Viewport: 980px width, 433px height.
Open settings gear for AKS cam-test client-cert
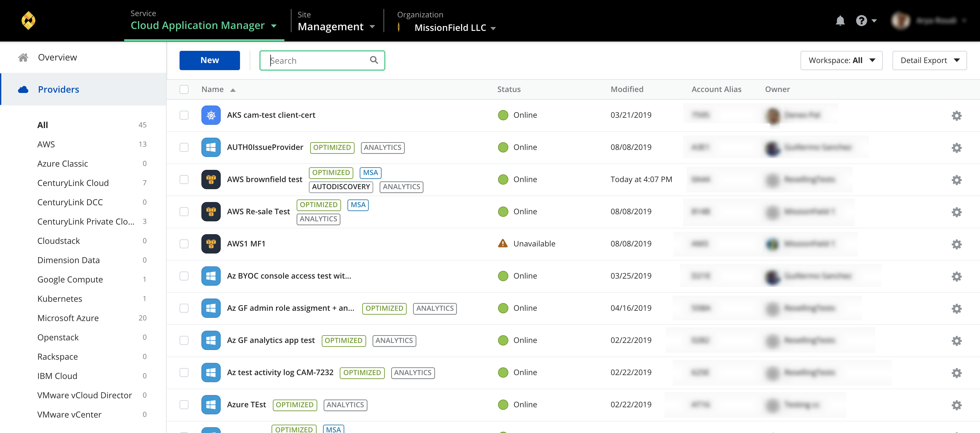click(957, 115)
